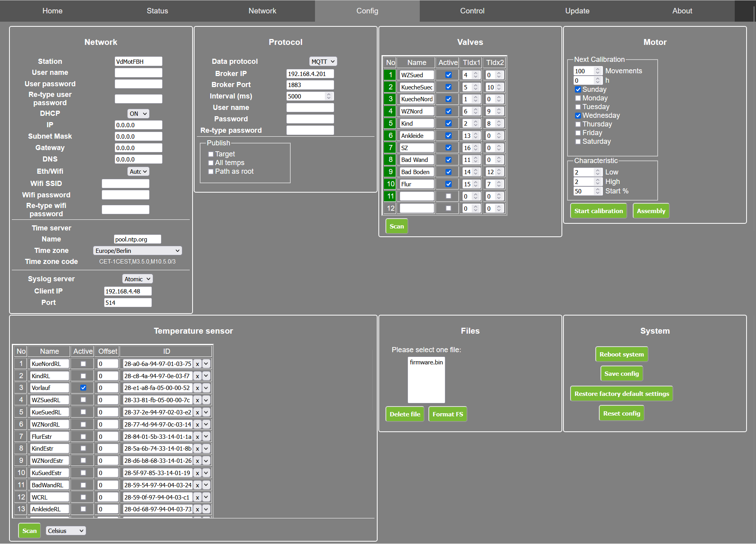Click Format FS button

click(448, 414)
